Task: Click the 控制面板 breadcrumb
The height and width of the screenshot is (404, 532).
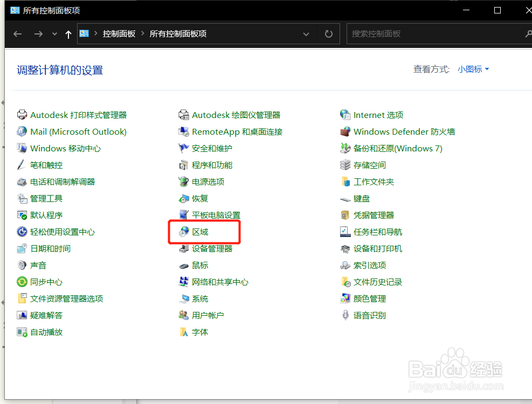Action: click(x=119, y=33)
